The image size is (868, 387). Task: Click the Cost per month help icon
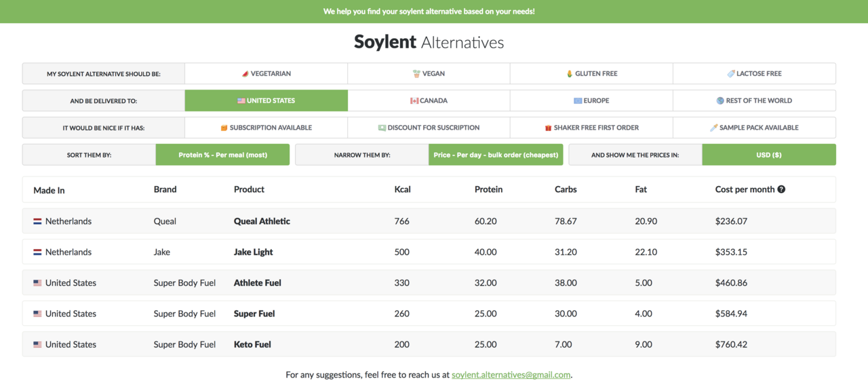coord(781,189)
